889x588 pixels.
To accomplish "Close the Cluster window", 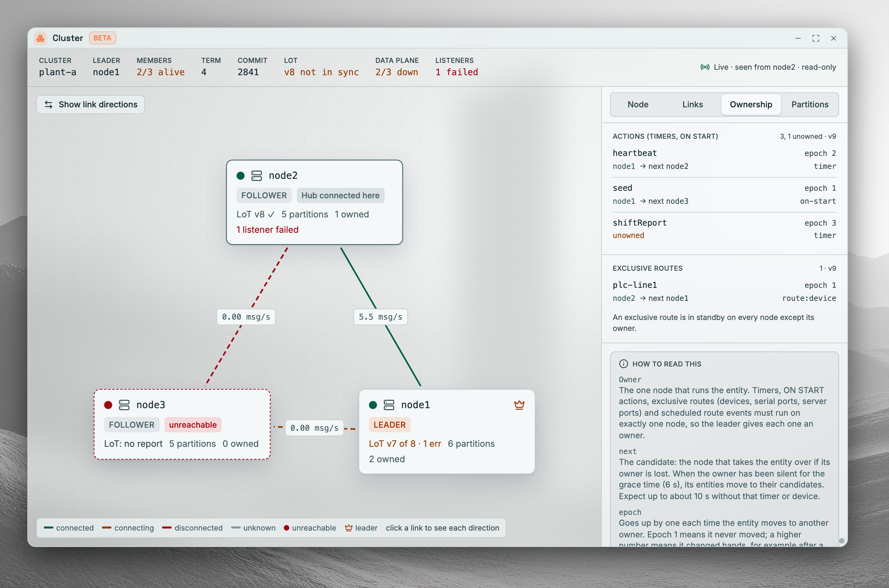I will (834, 38).
